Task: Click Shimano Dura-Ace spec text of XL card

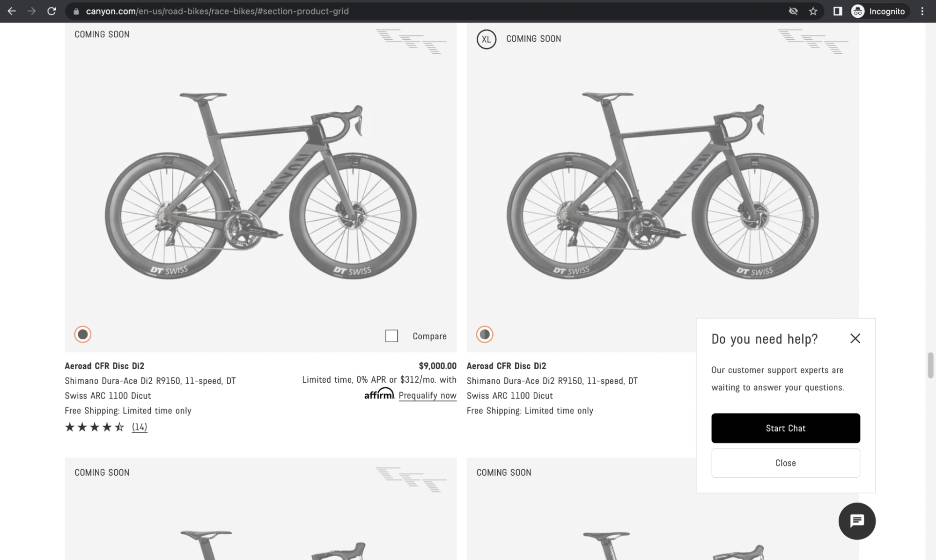Action: (x=552, y=388)
